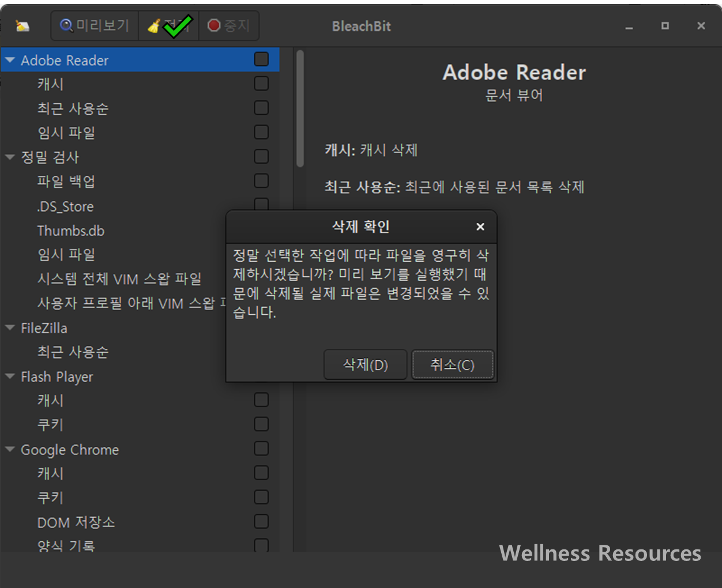Collapse the Adobe Reader tree arrow
This screenshot has height=588, width=722.
(x=10, y=60)
